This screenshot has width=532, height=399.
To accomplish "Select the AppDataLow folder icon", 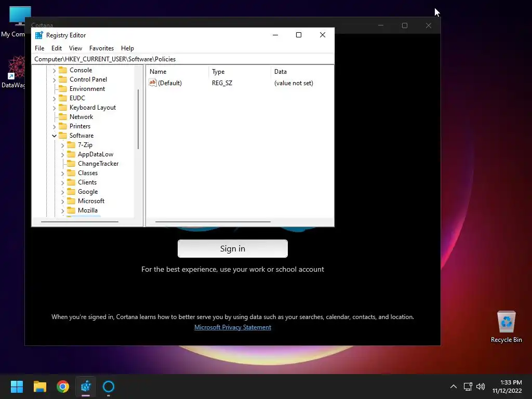I will (x=71, y=154).
